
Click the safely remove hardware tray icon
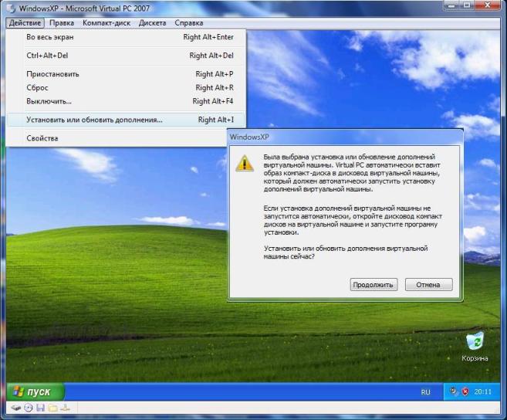454,392
